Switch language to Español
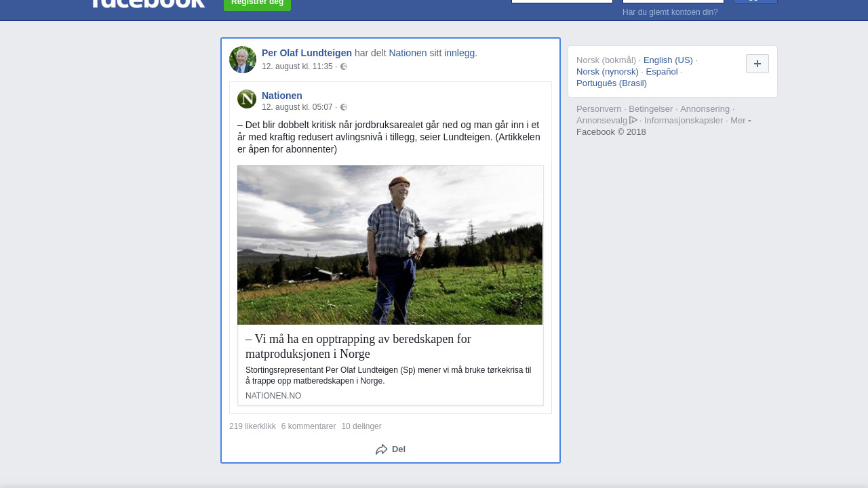Image resolution: width=868 pixels, height=488 pixels. click(662, 72)
